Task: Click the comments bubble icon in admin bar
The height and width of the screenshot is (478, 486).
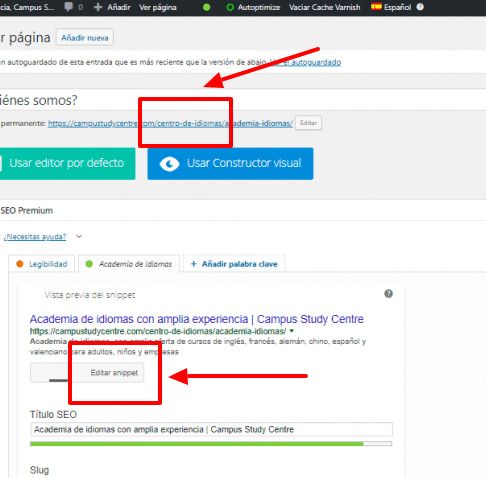Action: point(68,7)
